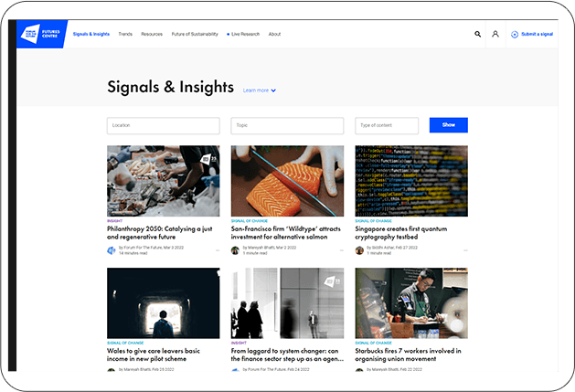
Task: Open the Starbucks barista article image
Action: tap(411, 302)
